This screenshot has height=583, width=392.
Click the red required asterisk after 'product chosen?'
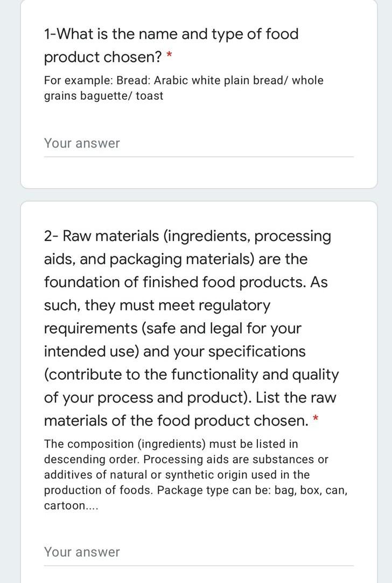click(x=169, y=56)
